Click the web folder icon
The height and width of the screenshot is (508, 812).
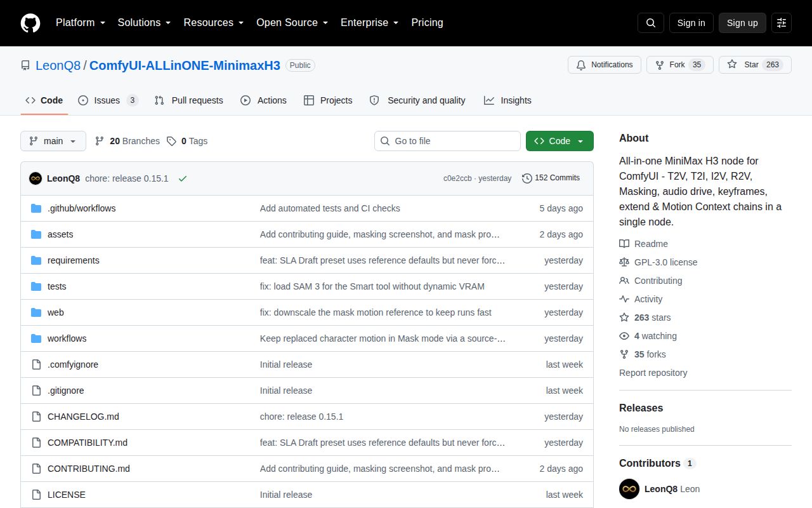[36, 312]
